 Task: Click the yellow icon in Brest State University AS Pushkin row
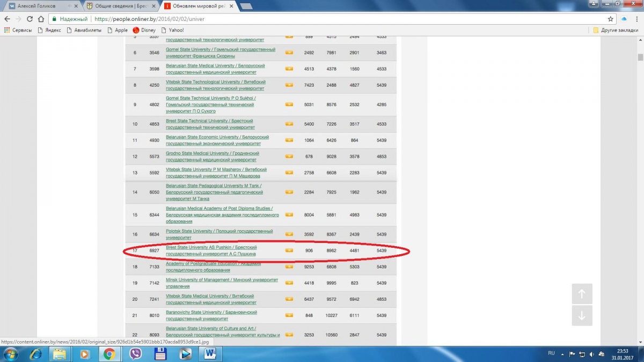pos(289,250)
